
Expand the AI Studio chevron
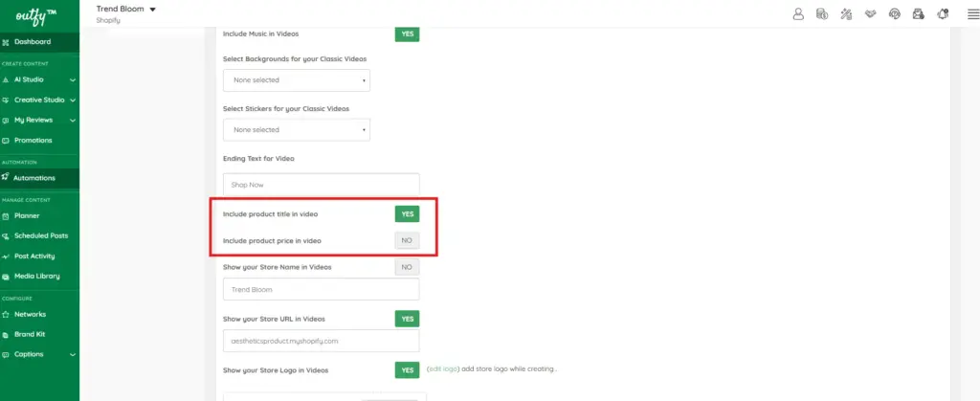point(73,80)
